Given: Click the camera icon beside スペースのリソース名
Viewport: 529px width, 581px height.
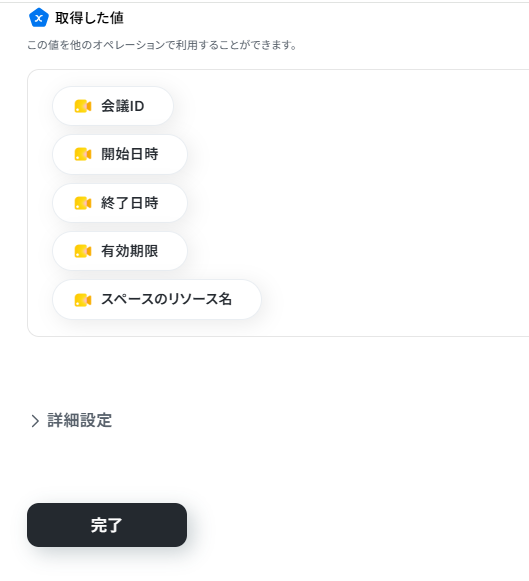Looking at the screenshot, I should click(x=83, y=300).
